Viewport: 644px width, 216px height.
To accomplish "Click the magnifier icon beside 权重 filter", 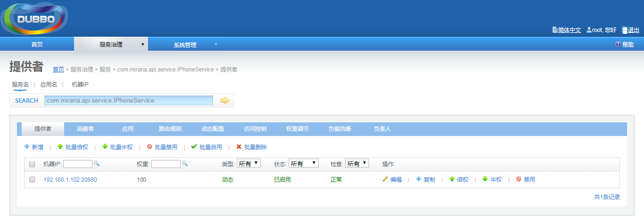I will (x=185, y=163).
